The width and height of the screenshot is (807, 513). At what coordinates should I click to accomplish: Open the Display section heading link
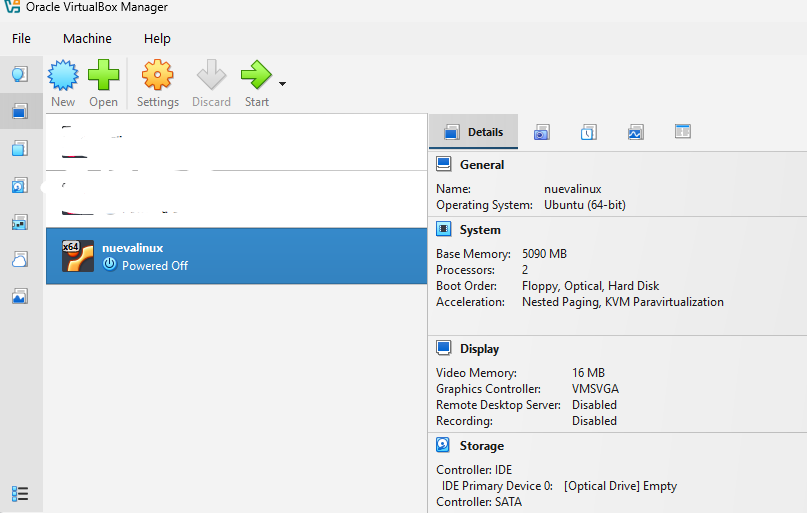(x=479, y=349)
